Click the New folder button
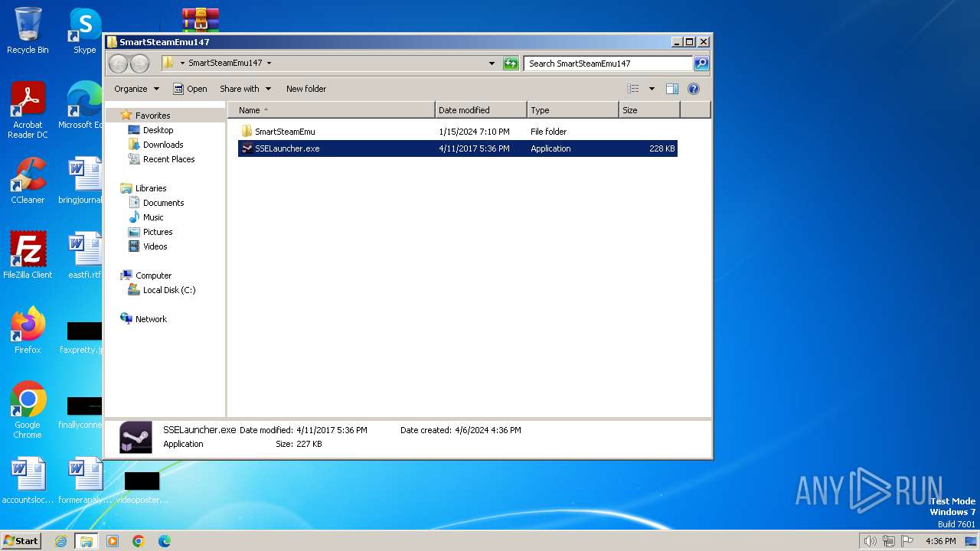 [x=306, y=89]
